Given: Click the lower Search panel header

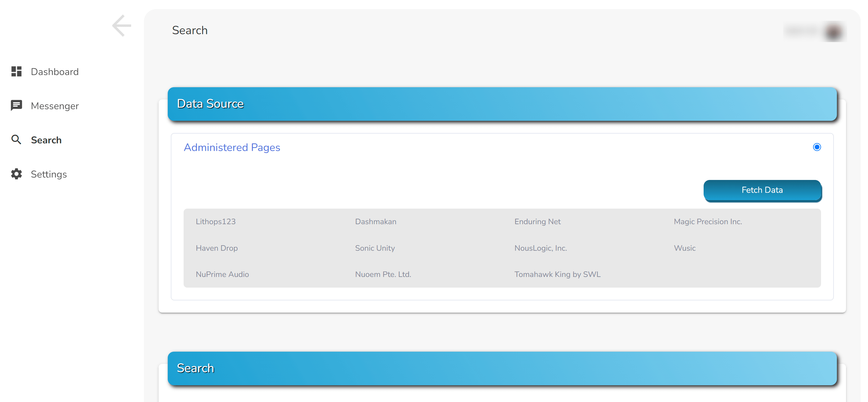Looking at the screenshot, I should point(502,368).
